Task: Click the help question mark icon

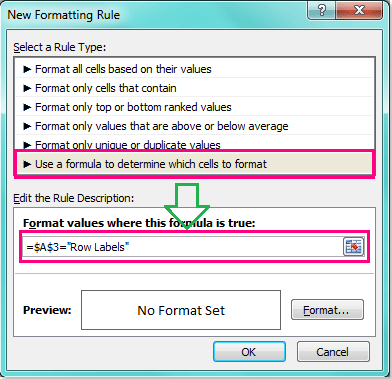Action: coord(322,11)
